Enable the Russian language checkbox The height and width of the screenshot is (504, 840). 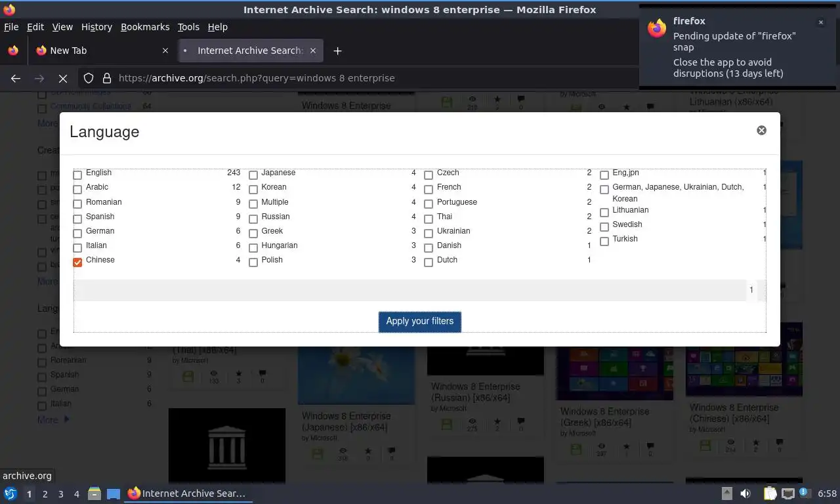pyautogui.click(x=253, y=219)
